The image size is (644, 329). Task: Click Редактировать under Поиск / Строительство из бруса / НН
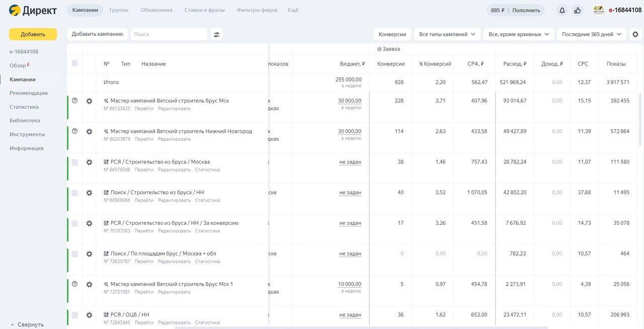pos(174,200)
